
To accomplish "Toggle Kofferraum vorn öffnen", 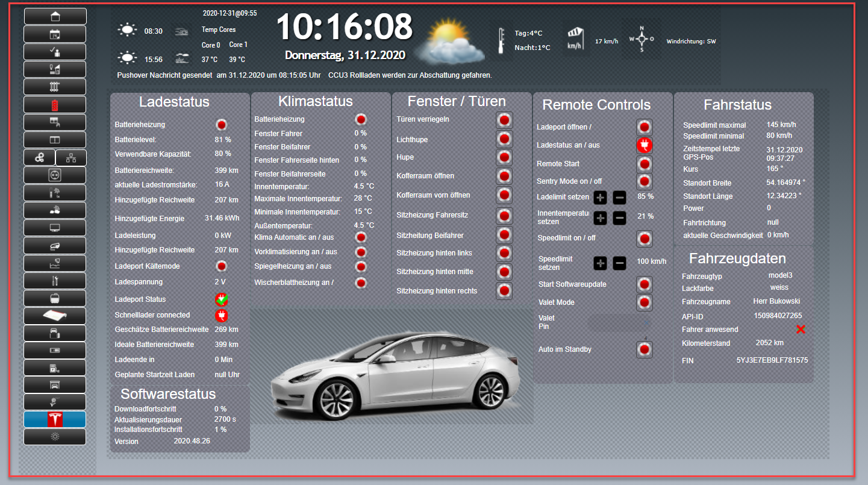I will coord(504,195).
